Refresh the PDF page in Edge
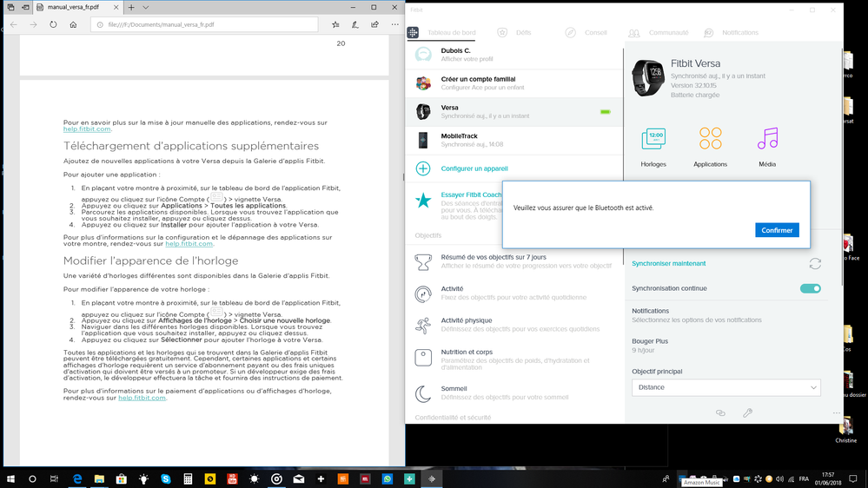 coord(53,24)
